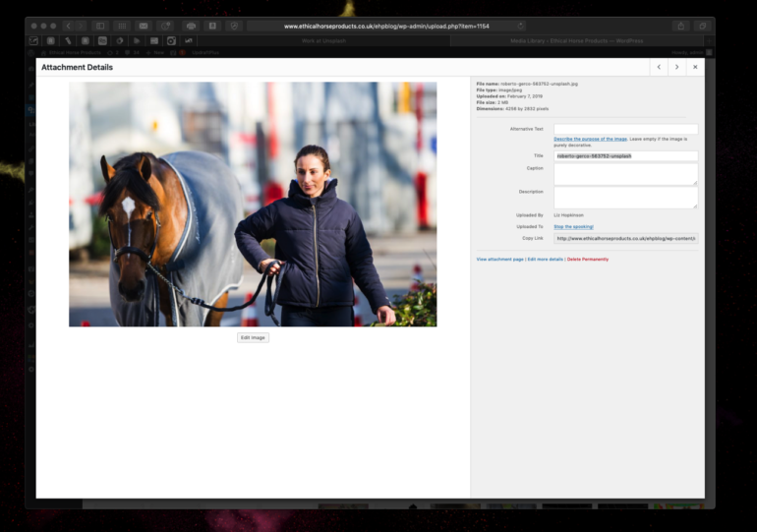Screen dimensions: 757x532
Task: Click the mail icon in Safari's toolbar
Action: (x=144, y=26)
